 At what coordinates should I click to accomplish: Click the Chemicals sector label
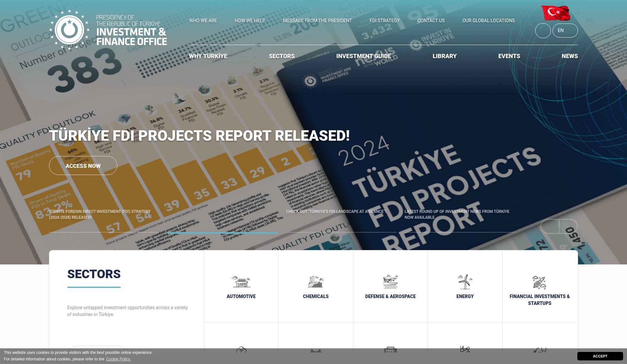point(316,296)
